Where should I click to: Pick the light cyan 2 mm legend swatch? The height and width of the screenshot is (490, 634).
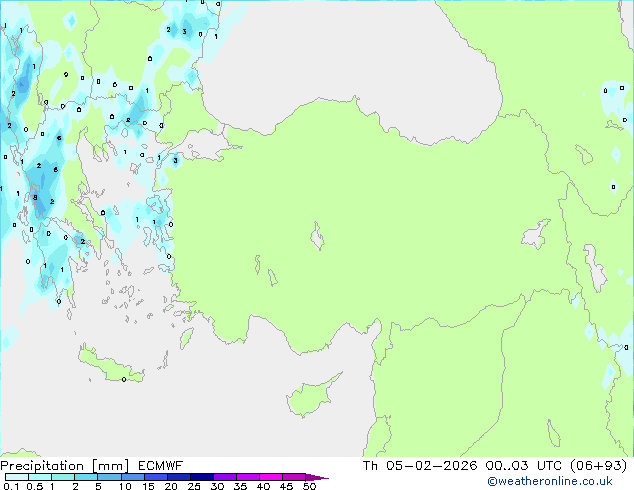[87, 478]
